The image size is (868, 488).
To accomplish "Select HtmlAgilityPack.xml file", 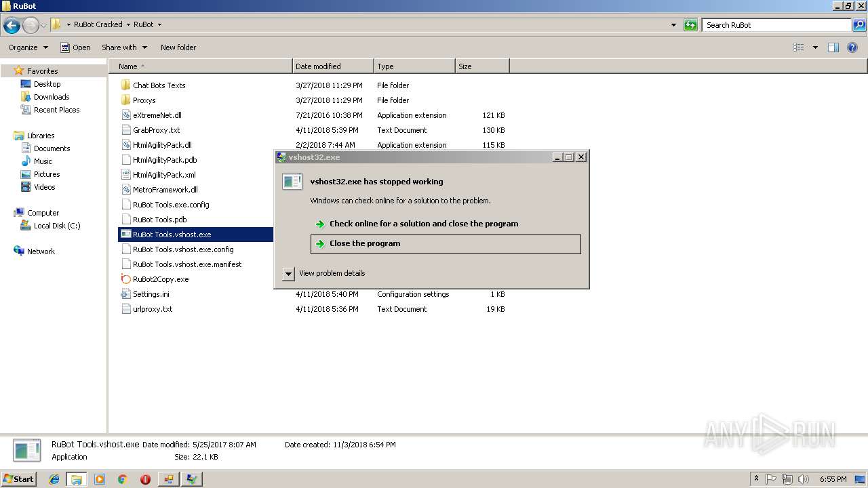I will [x=164, y=175].
